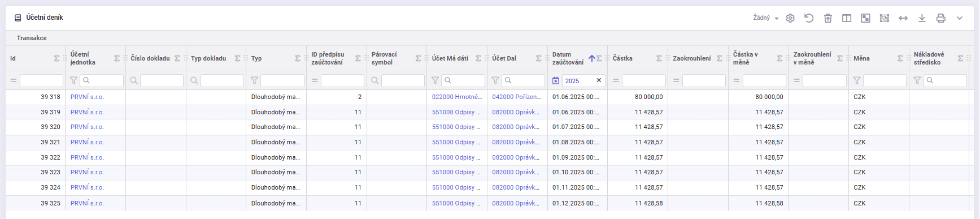Open PRVNÍ s.r.o. link in row 39 322
Viewport: 980px width, 219px height.
(x=87, y=157)
